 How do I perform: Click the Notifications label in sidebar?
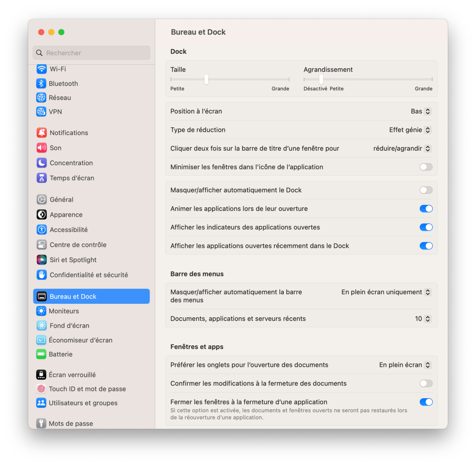(69, 133)
